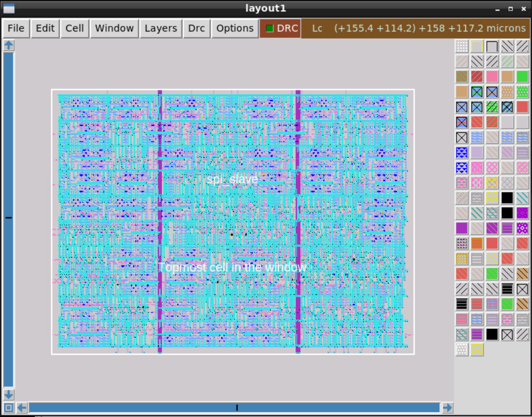The width and height of the screenshot is (532, 417).
Task: Click the spi_slave cell name label
Action: [233, 179]
